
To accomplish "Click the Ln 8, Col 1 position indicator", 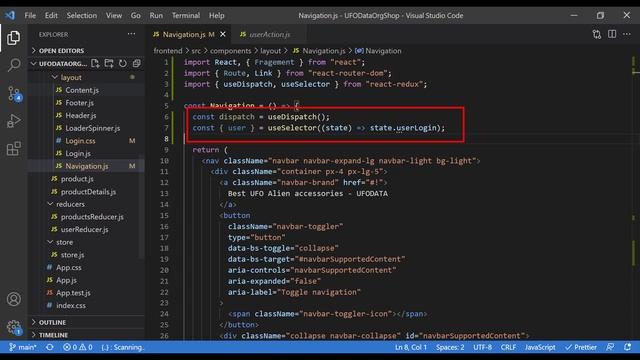I will click(x=411, y=347).
